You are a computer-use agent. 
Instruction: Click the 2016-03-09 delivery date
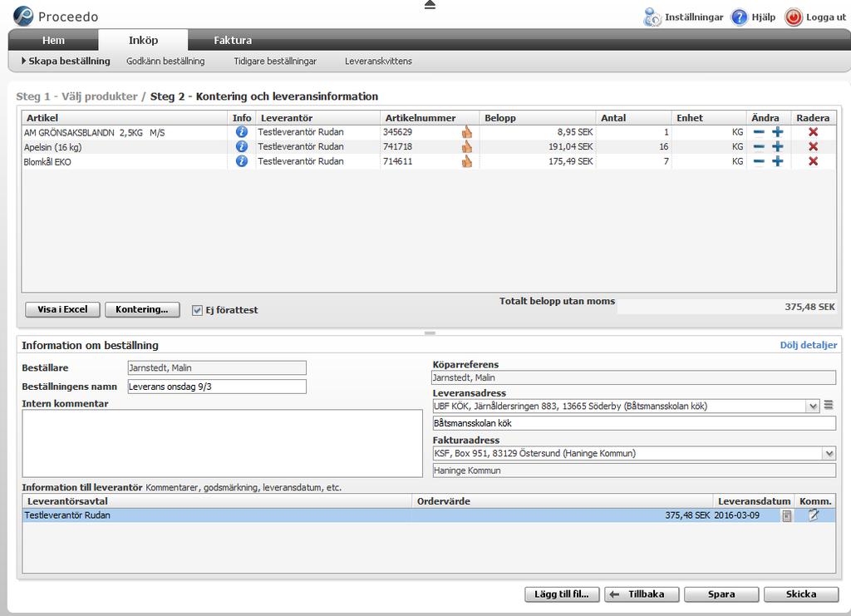[x=736, y=515]
